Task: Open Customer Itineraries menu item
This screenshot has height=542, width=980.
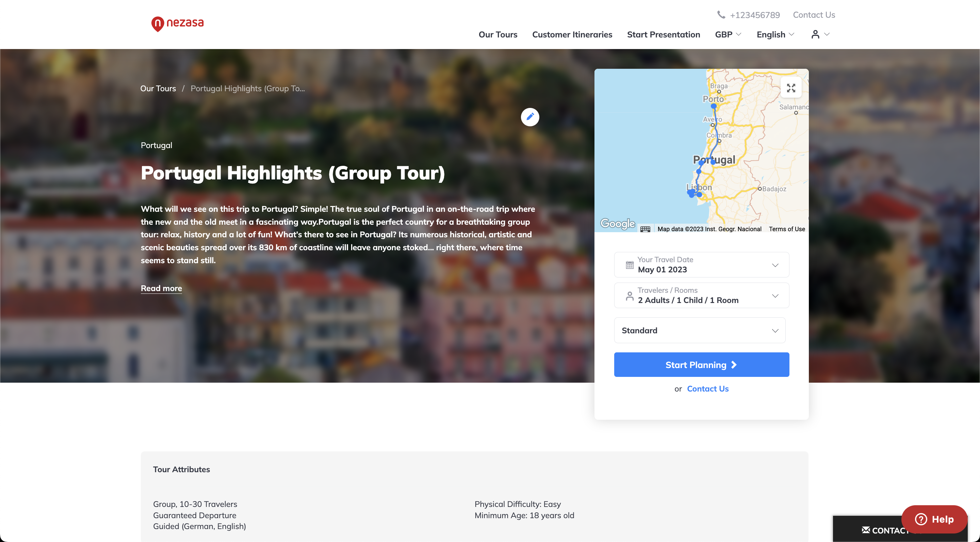Action: point(572,34)
